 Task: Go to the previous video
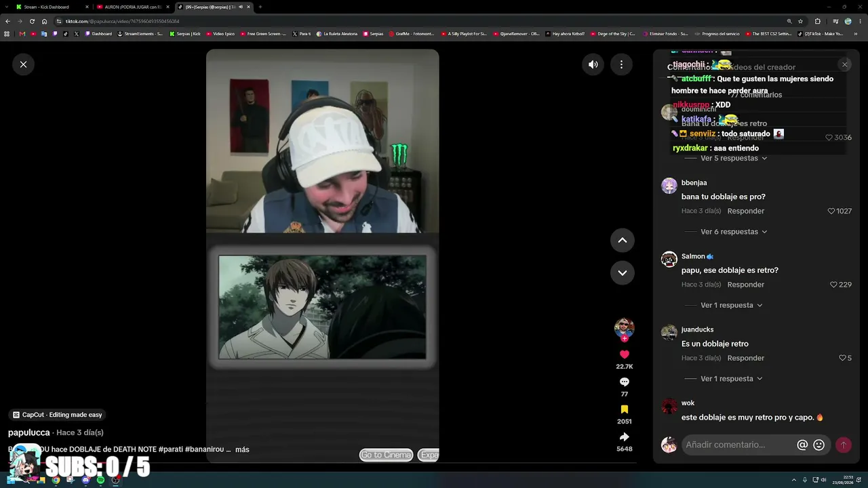coord(622,240)
